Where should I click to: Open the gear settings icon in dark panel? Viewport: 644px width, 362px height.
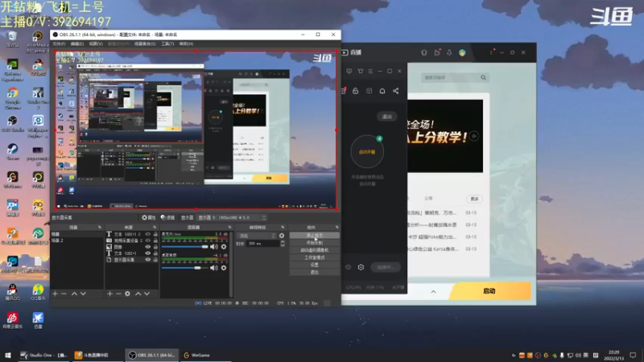(361, 267)
